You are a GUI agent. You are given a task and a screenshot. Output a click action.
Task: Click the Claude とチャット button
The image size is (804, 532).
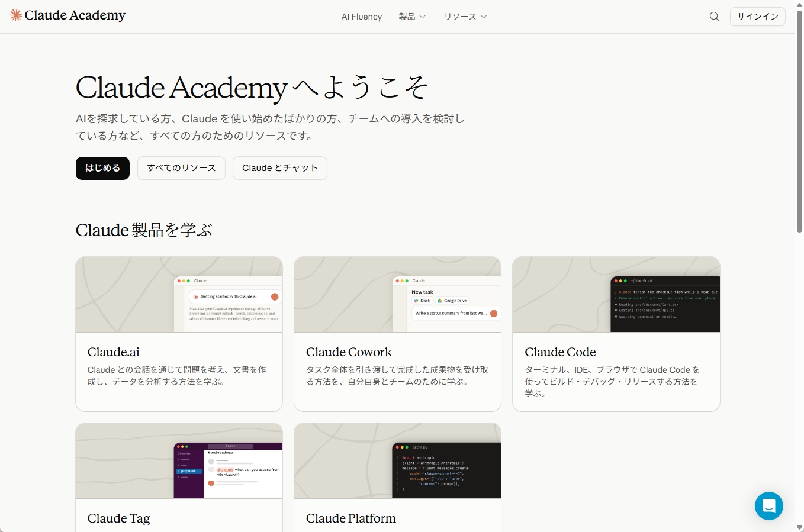[x=280, y=168]
